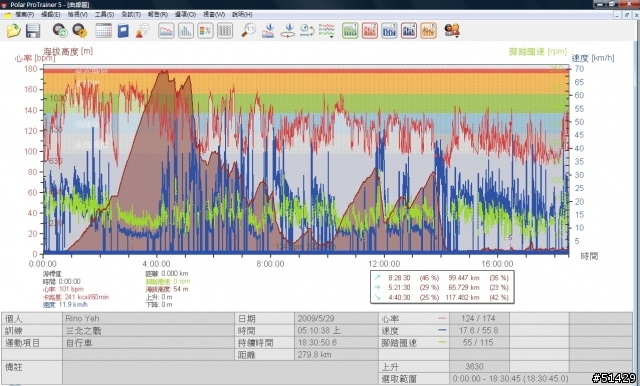Open the 檢視(V) menu
640x386 pixels.
(78, 15)
